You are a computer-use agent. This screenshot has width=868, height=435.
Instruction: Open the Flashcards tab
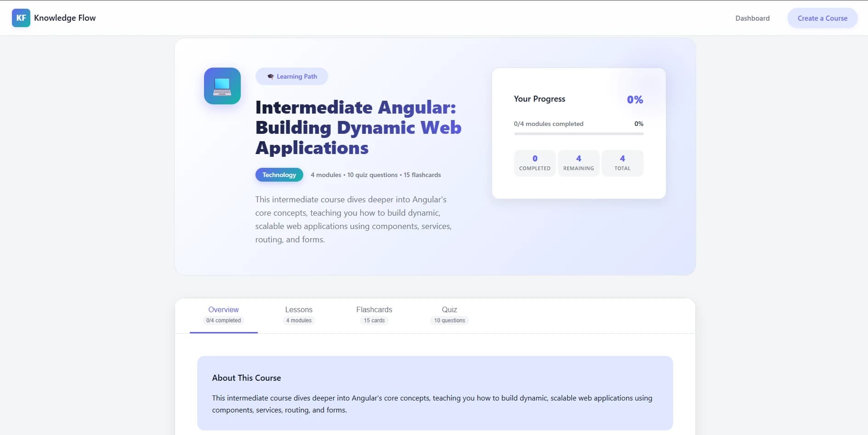[374, 314]
